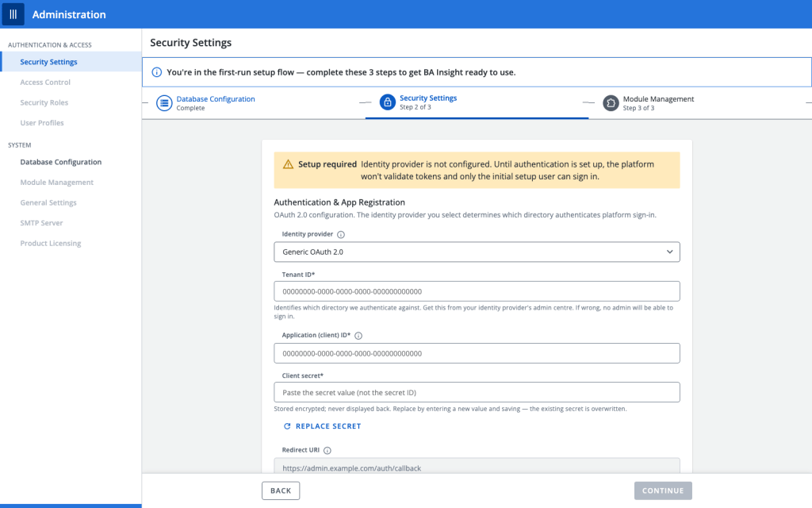Go to the Database Configuration step label
Viewport: 812px width, 508px height.
pos(216,99)
